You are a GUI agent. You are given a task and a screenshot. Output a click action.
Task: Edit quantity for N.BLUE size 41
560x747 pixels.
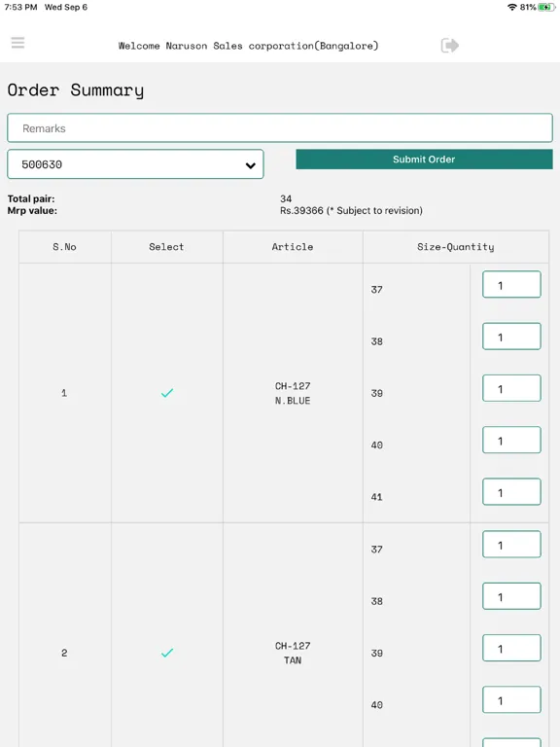pyautogui.click(x=511, y=492)
